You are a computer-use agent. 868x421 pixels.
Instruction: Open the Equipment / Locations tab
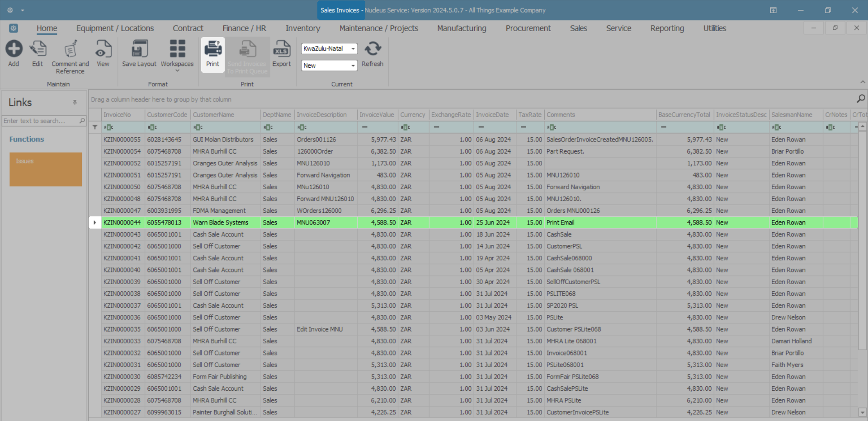[x=115, y=28]
